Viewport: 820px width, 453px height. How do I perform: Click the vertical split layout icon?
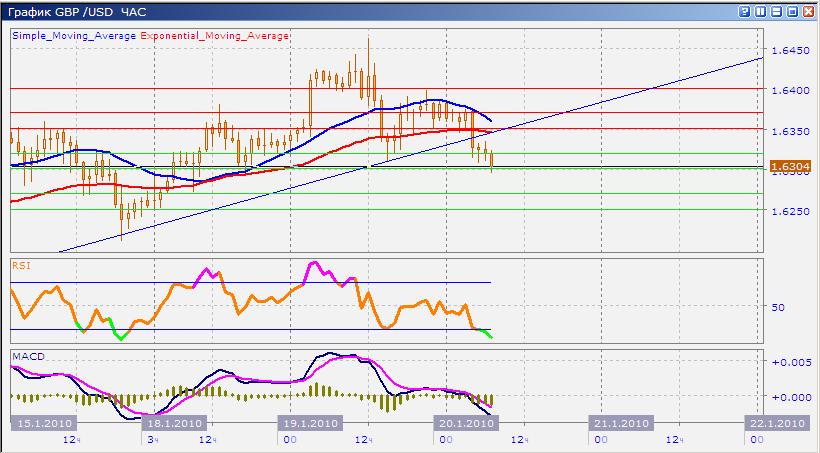coord(761,11)
